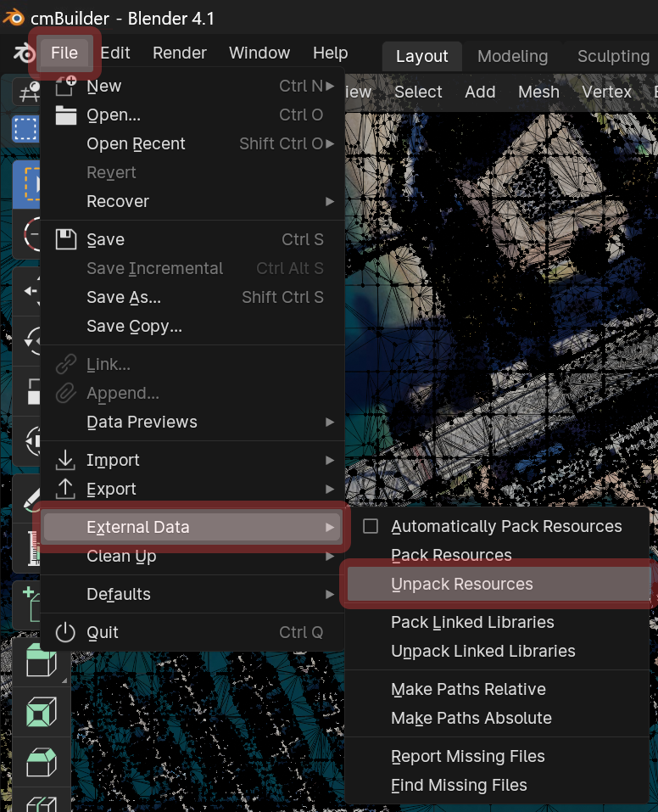This screenshot has width=658, height=812.
Task: Switch to the Sculpting workspace tab
Action: click(613, 57)
